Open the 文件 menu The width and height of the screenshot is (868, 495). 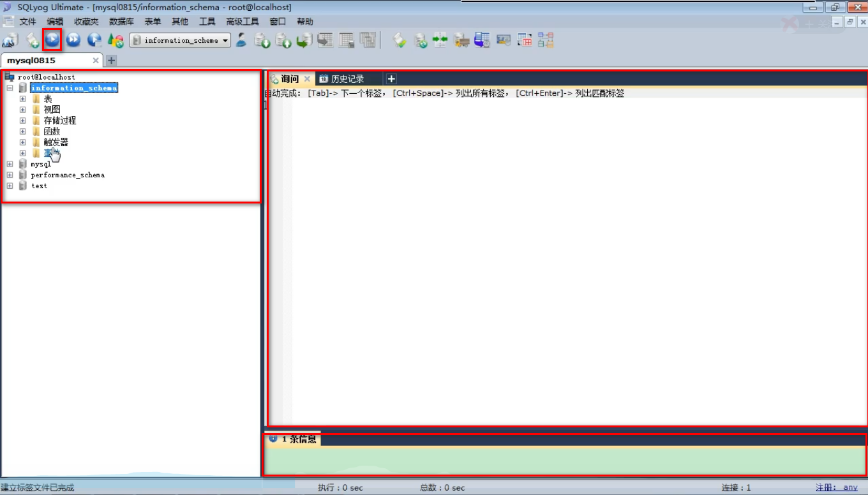pos(27,22)
